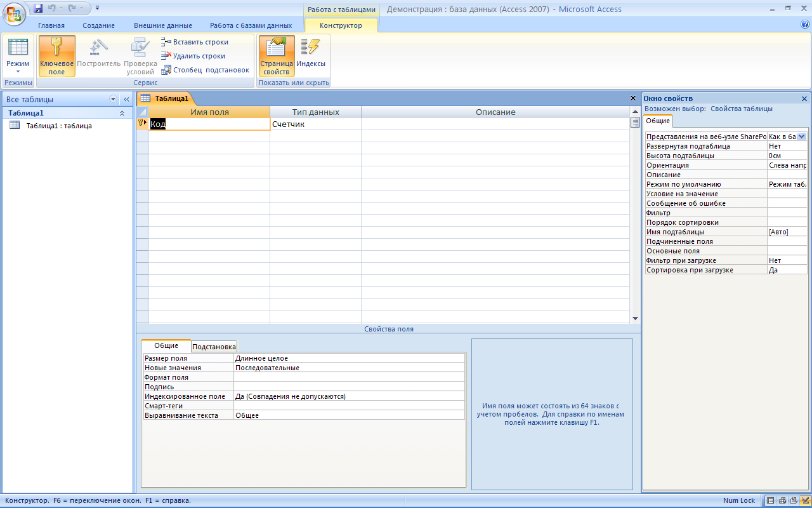Click Новые значения value Последовательные

(x=349, y=368)
